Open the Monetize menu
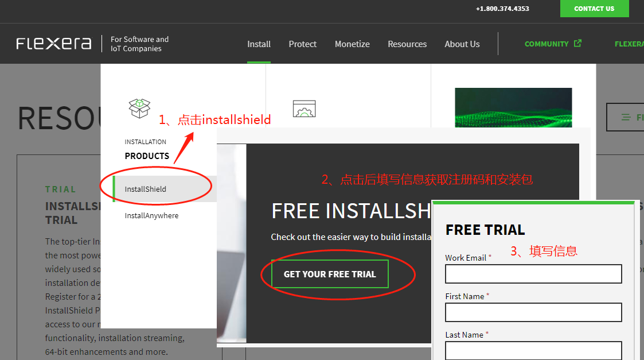This screenshot has width=644, height=360. coord(352,44)
